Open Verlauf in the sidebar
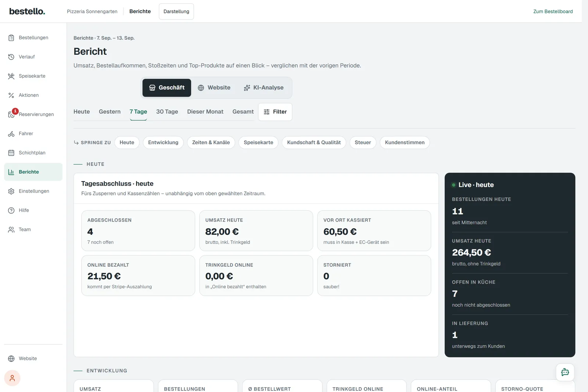This screenshot has width=588, height=392. (33, 57)
